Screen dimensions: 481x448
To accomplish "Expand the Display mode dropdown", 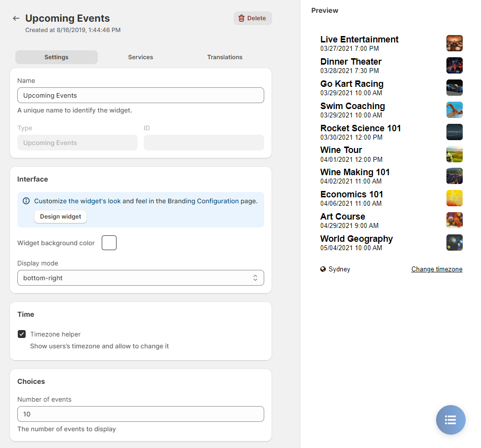I will tap(140, 278).
